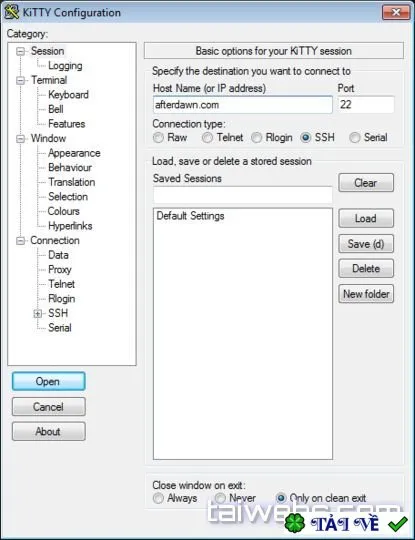415x540 pixels.
Task: Open the Serial category in tree
Action: (60, 328)
